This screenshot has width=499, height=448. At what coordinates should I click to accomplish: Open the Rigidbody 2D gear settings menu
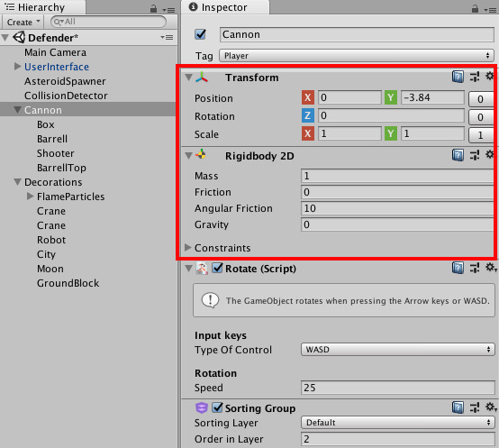pos(489,155)
